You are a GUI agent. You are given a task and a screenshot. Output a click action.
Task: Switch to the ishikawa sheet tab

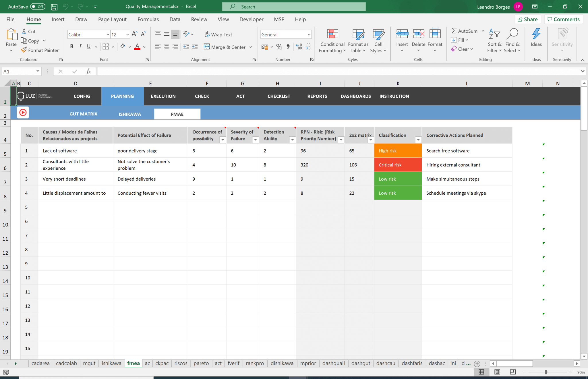click(111, 363)
